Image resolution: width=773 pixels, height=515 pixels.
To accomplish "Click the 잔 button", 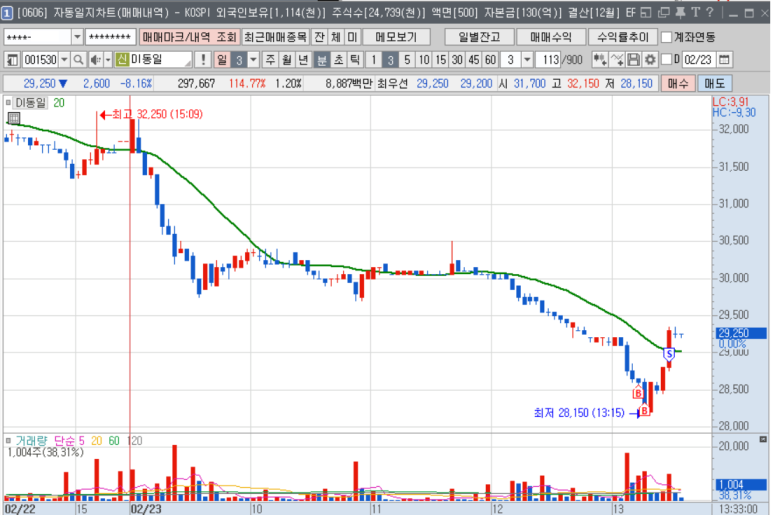I will coord(319,37).
